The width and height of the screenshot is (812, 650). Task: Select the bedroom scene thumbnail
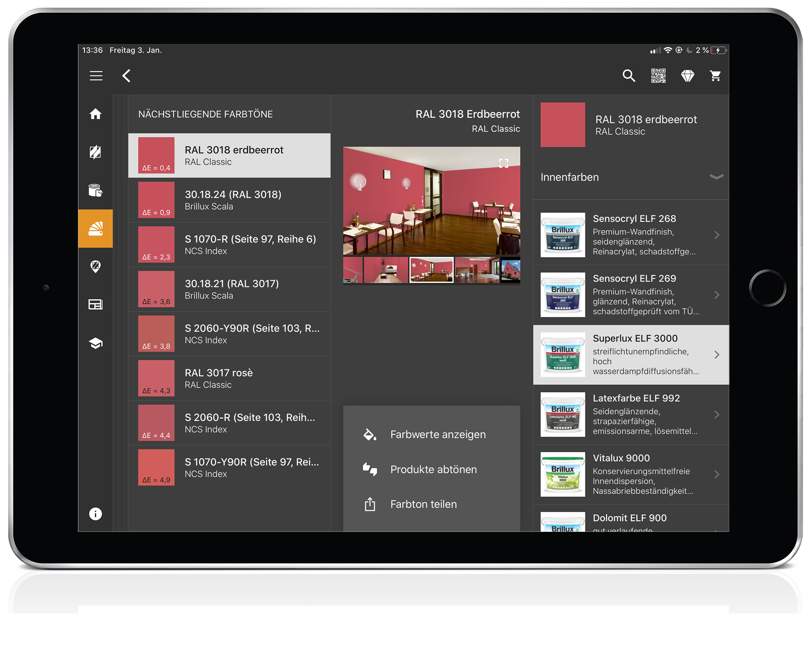coord(386,270)
